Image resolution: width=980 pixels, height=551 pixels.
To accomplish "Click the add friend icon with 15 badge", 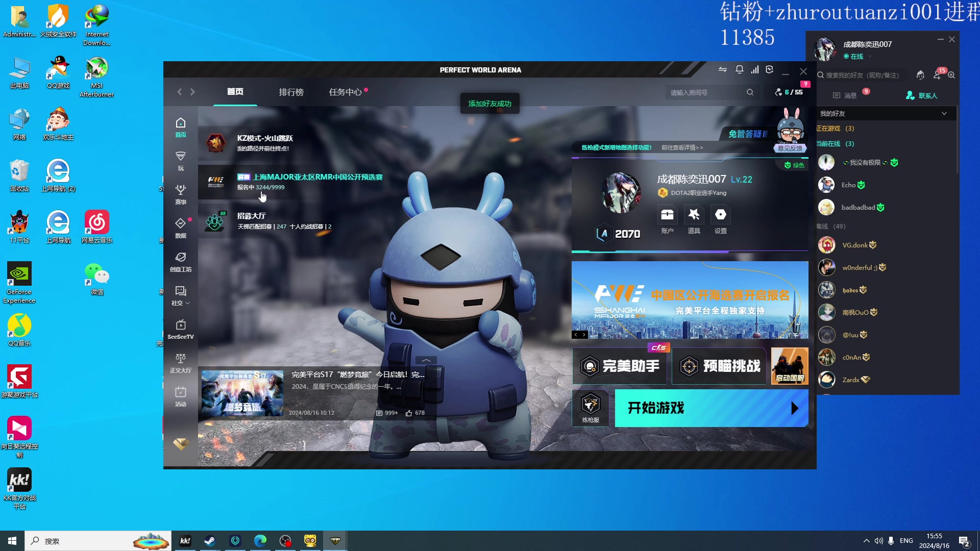I will point(938,74).
